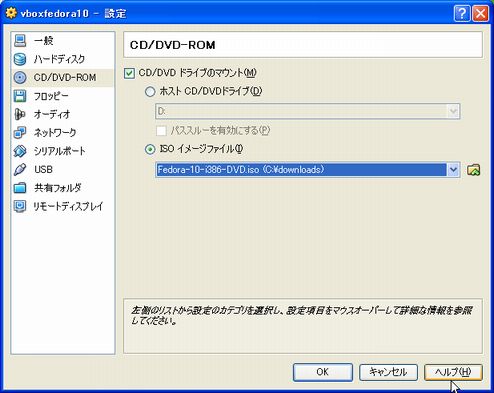The image size is (494, 393).
Task: Click the オーディオ speaker icon
Action: (x=20, y=114)
